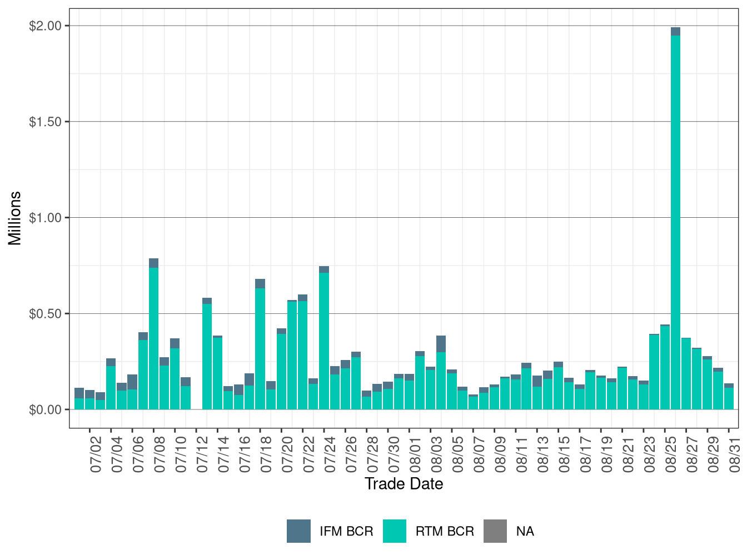
Task: Click the 'Trade Date' axis title
Action: 404,484
